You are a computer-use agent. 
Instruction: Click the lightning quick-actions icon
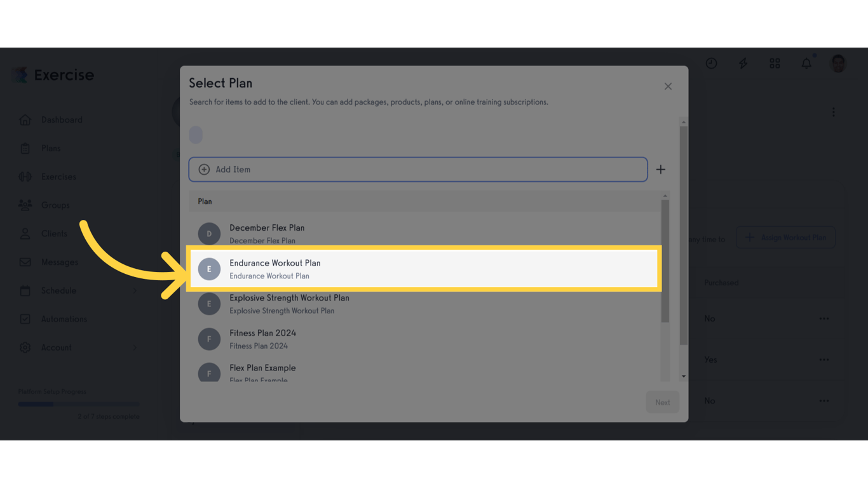tap(742, 64)
